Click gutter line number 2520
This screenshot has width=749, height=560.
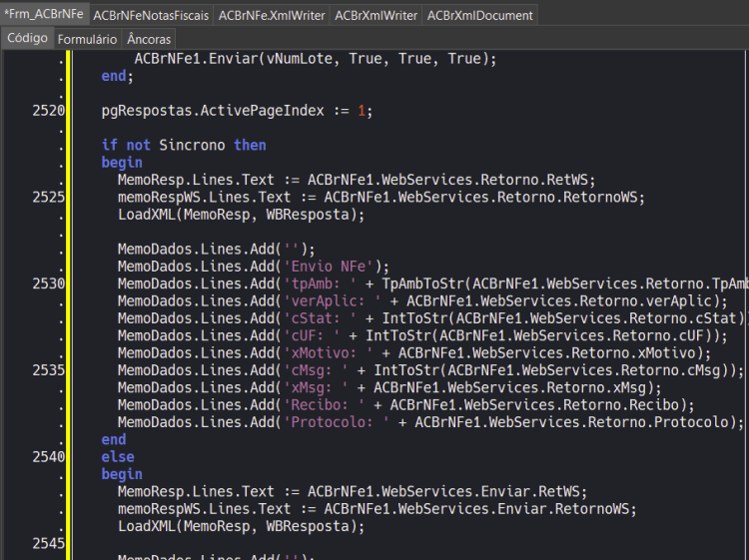coord(49,111)
